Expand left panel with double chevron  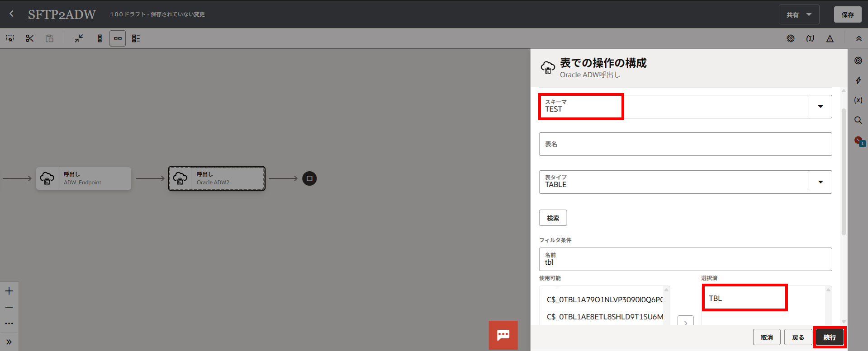pos(9,342)
